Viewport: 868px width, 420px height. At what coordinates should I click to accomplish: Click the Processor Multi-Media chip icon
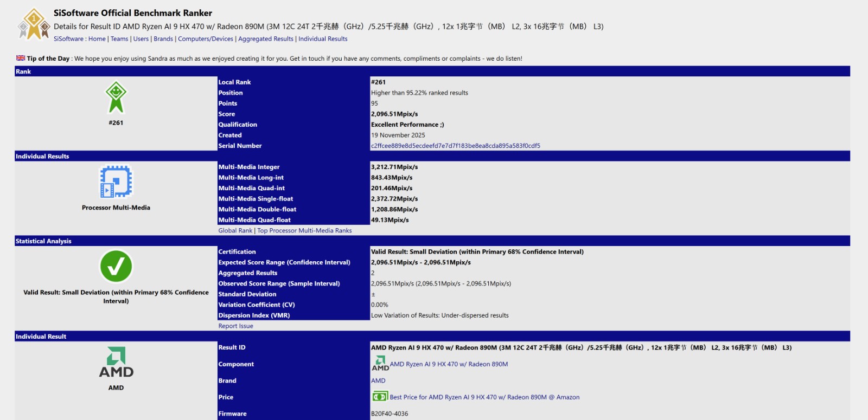point(116,182)
